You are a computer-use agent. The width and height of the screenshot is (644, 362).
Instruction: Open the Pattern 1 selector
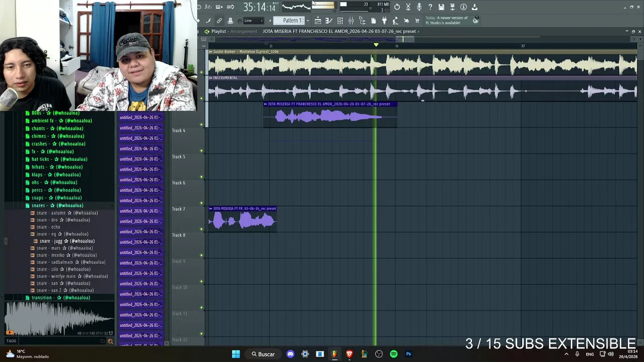click(x=289, y=21)
